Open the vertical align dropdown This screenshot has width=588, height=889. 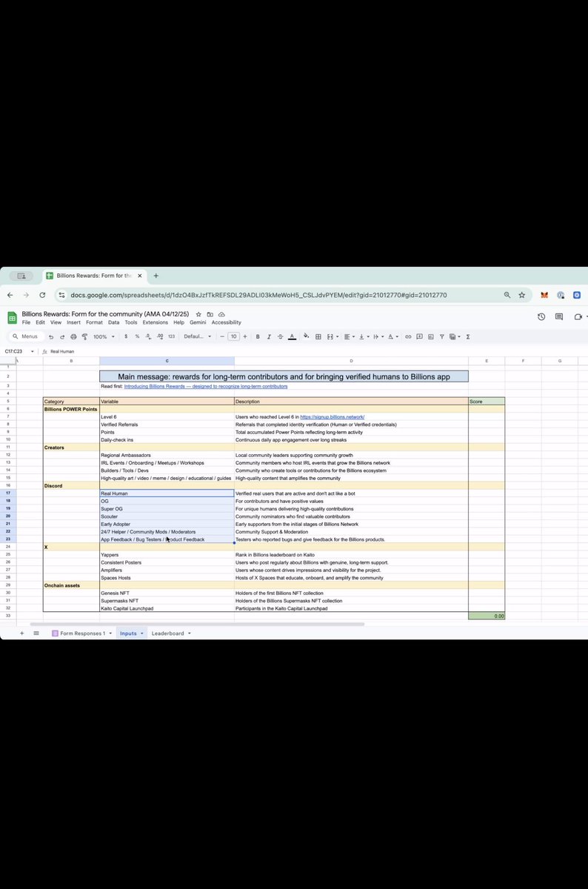tap(363, 336)
